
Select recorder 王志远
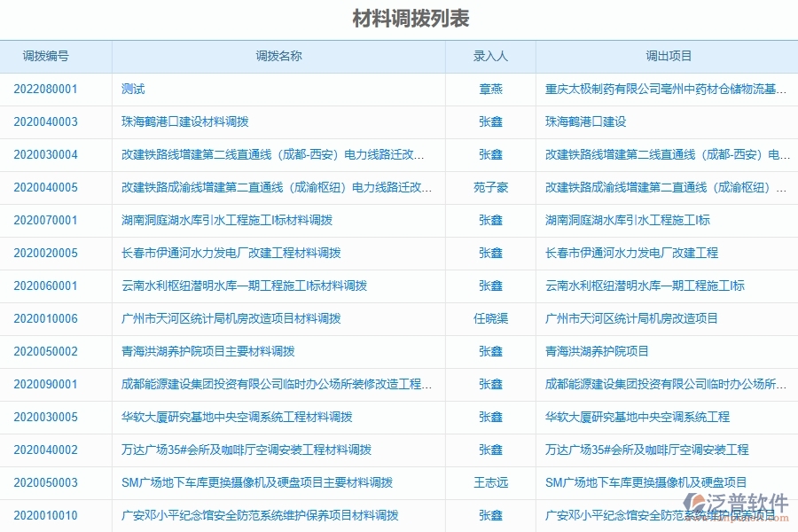point(490,482)
